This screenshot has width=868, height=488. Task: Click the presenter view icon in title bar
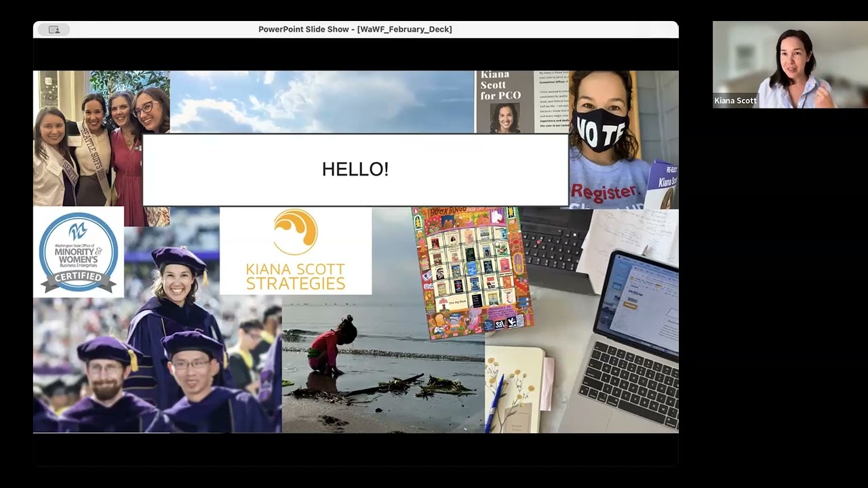tap(54, 29)
